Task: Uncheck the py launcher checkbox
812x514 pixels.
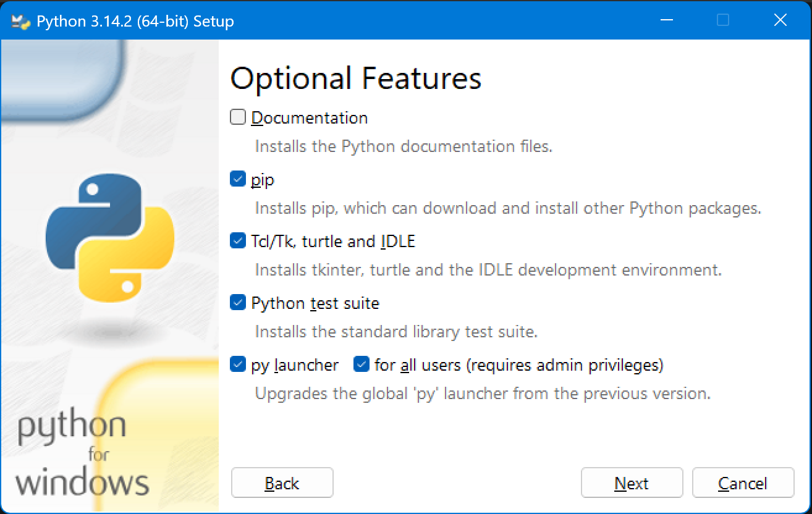Action: (x=238, y=364)
